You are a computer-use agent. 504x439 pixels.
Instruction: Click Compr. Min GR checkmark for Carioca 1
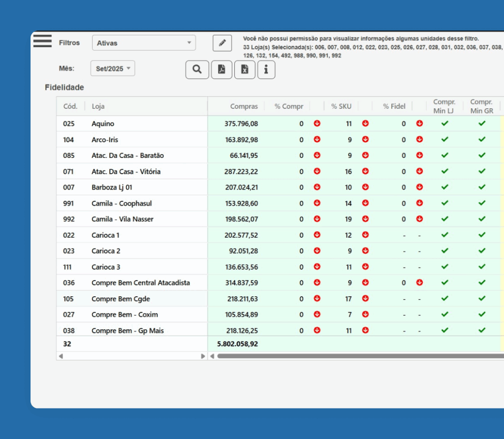click(482, 235)
